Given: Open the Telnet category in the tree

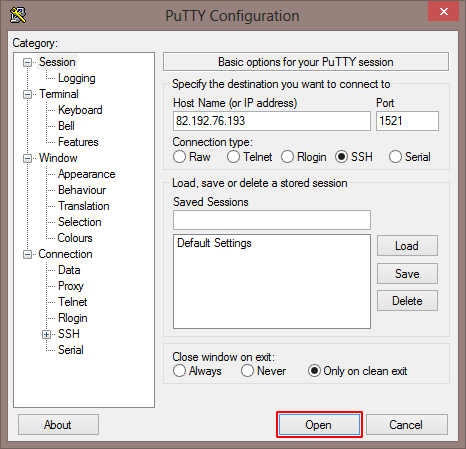Looking at the screenshot, I should tap(73, 302).
